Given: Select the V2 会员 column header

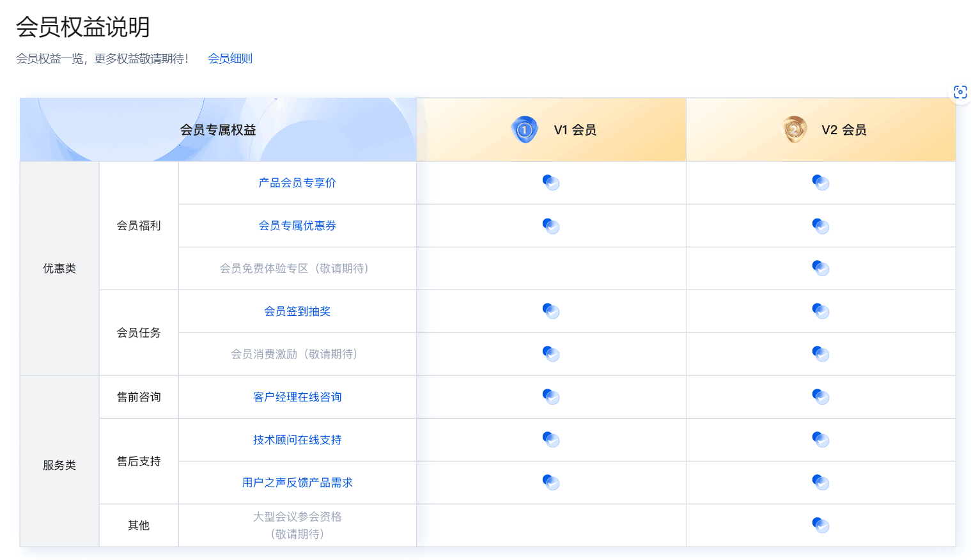Looking at the screenshot, I should tap(843, 130).
